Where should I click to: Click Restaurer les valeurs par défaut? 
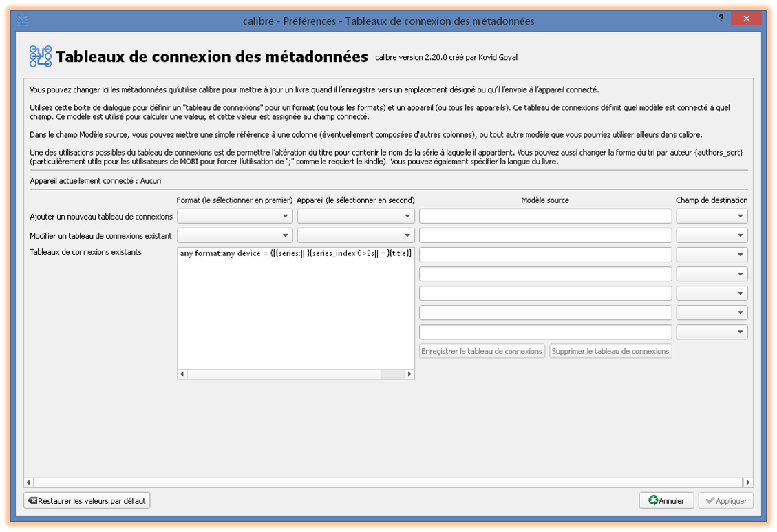tap(87, 501)
